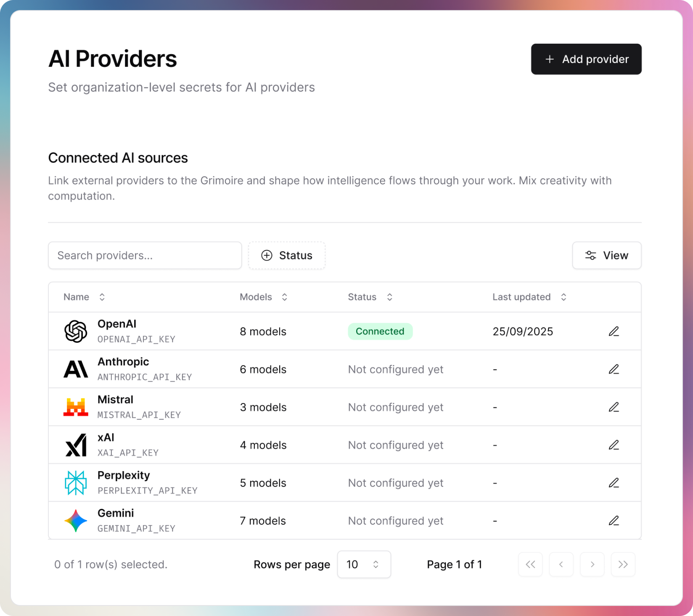Click the Search providers input field
This screenshot has height=616, width=693.
(x=145, y=255)
